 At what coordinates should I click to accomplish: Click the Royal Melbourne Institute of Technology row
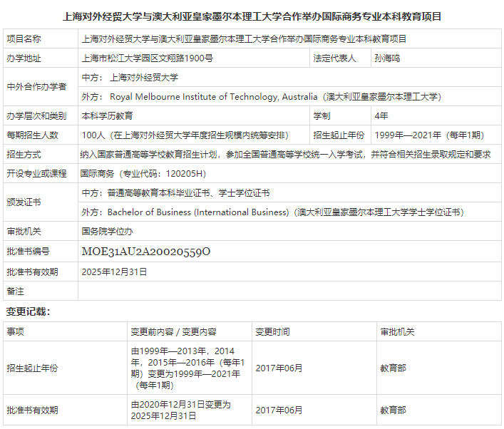click(289, 97)
